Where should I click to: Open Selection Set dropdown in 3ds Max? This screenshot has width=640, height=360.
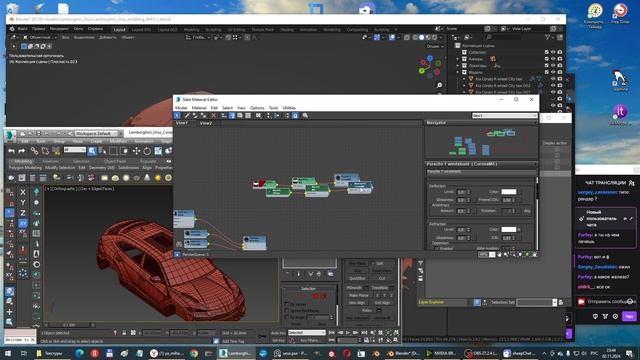click(536, 302)
